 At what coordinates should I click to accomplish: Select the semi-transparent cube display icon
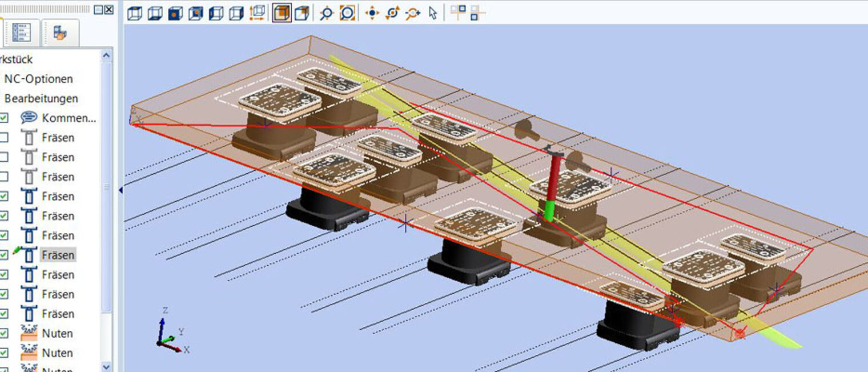tap(302, 13)
